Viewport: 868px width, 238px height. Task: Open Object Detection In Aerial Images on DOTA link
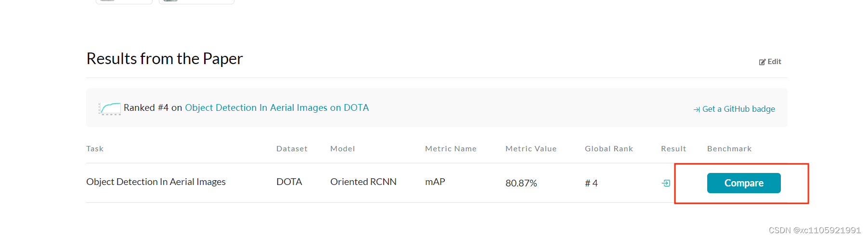point(277,108)
